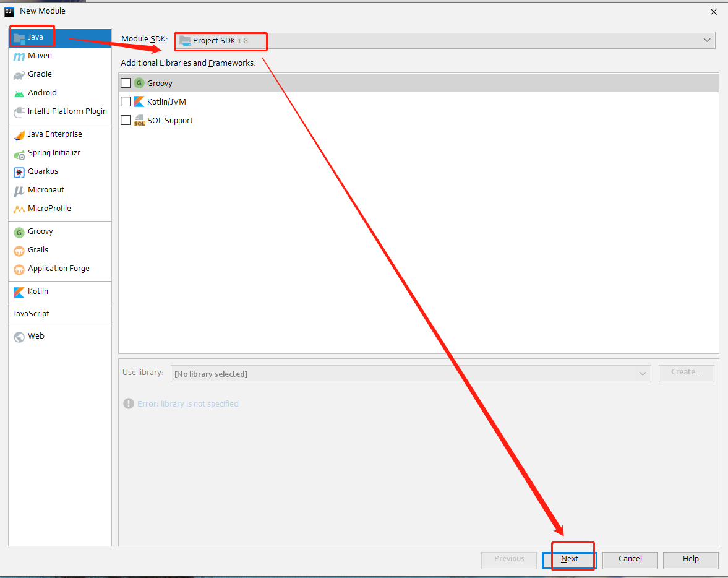The width and height of the screenshot is (728, 578).
Task: Click the 'Additional Libraries and Frameworks' label
Action: coord(188,63)
